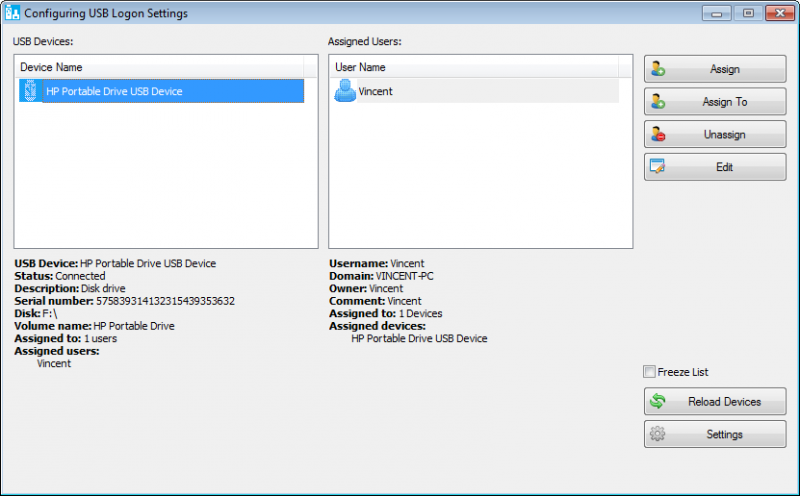Screen dimensions: 800x496
Task: Click the Disk: F:\ text
Action: pos(36,313)
